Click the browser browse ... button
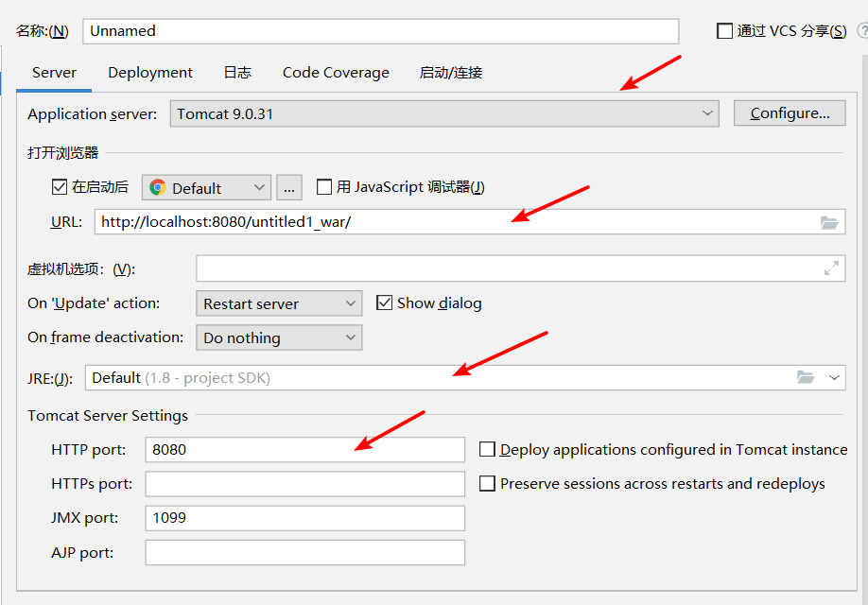Viewport: 868px width, 605px height. point(289,187)
